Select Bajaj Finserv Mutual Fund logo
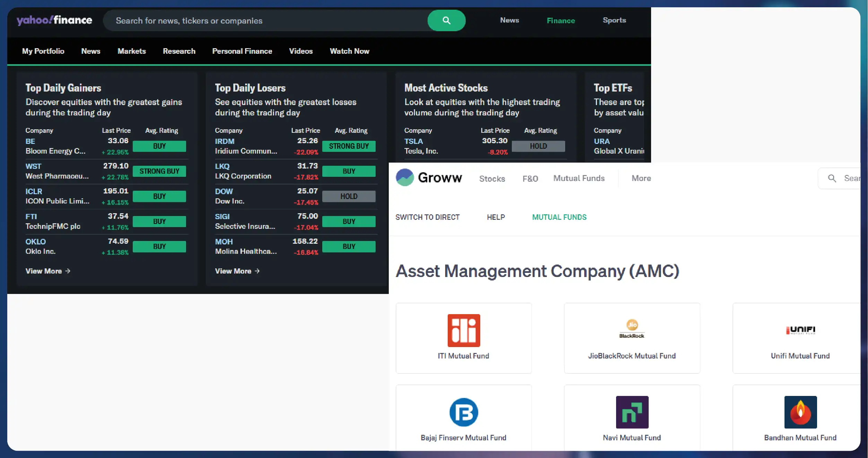This screenshot has width=868, height=458. (x=464, y=412)
